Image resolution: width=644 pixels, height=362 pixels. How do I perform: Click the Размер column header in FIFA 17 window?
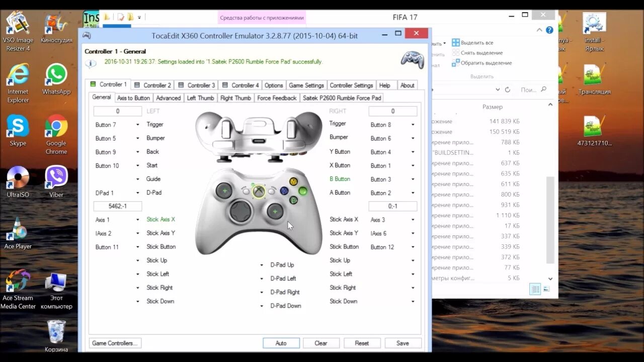coord(493,107)
